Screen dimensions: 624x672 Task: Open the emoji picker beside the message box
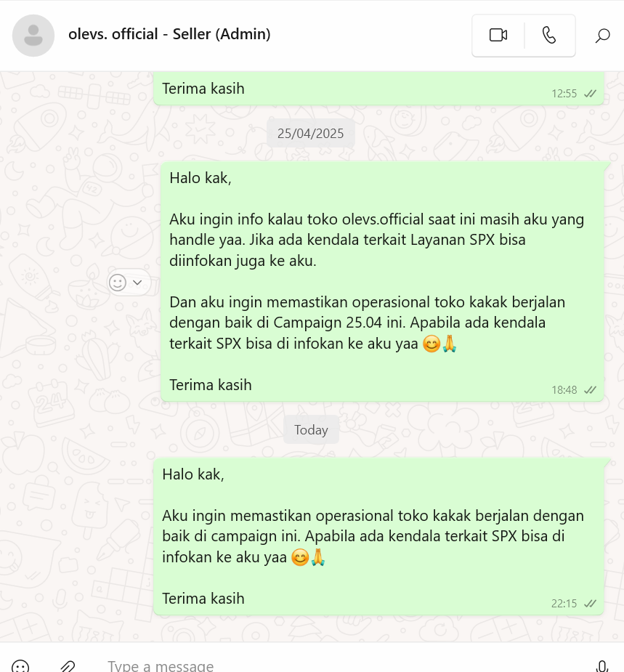(x=20, y=666)
